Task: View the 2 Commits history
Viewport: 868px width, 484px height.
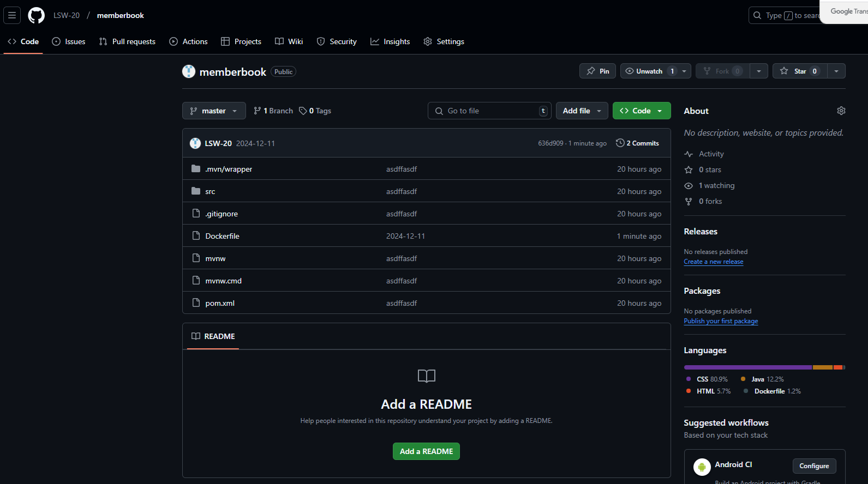Action: [638, 143]
